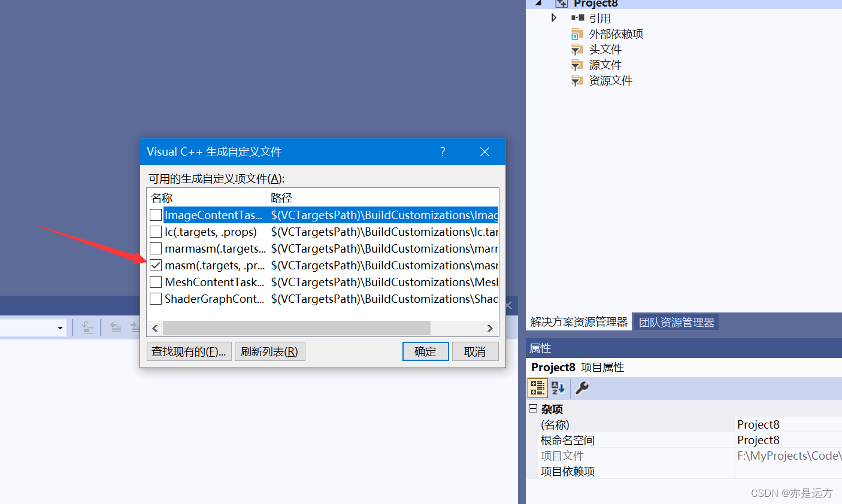The width and height of the screenshot is (842, 504).
Task: Select the marmasm BuildCustomizations path cell
Action: (384, 248)
